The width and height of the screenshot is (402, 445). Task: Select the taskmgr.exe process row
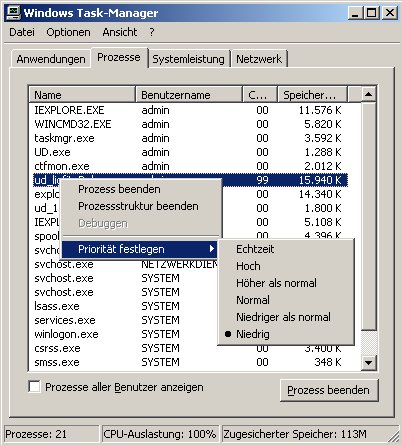click(x=191, y=138)
